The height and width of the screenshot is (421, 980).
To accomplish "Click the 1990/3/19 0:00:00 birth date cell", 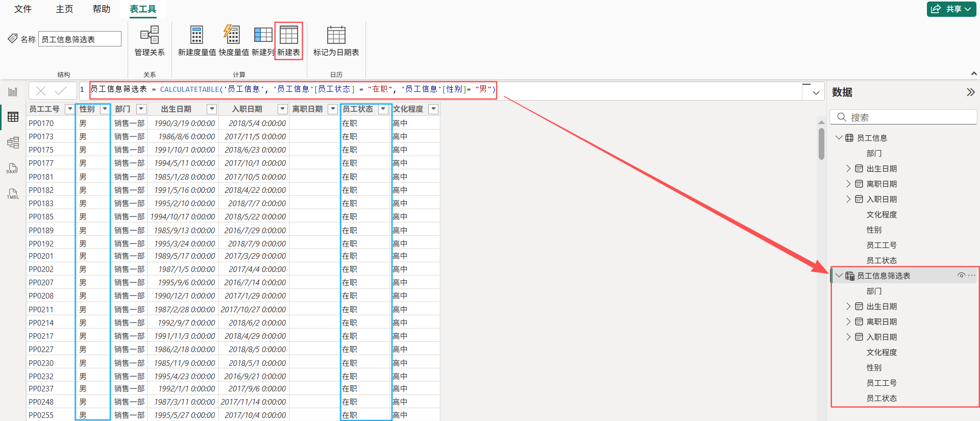I will click(x=185, y=123).
